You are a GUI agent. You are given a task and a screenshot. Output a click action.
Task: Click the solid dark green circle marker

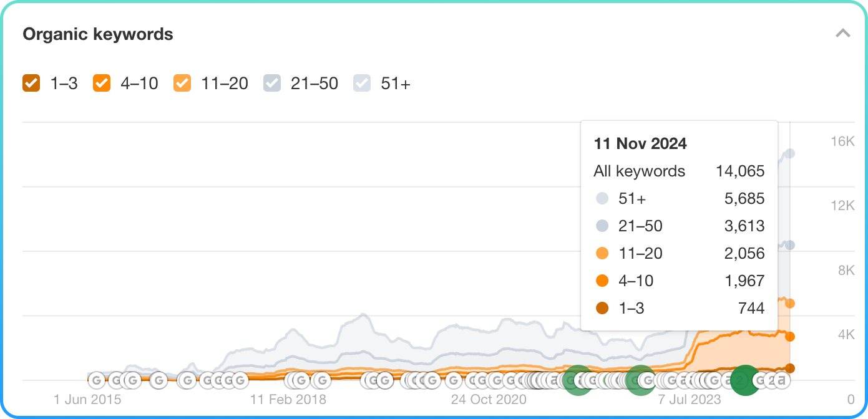point(744,380)
